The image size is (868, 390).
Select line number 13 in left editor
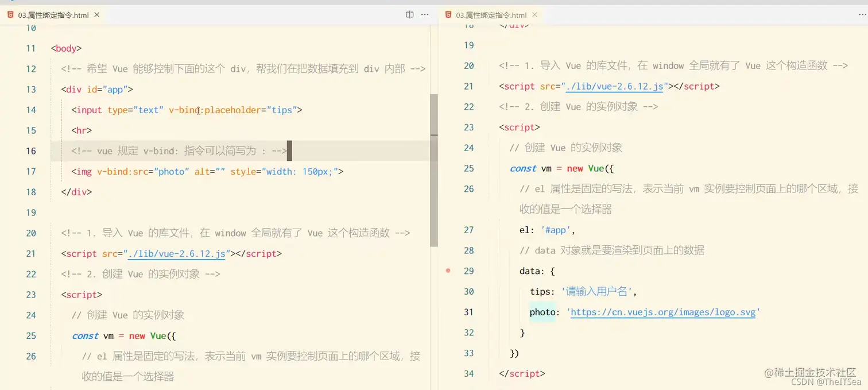click(x=31, y=90)
